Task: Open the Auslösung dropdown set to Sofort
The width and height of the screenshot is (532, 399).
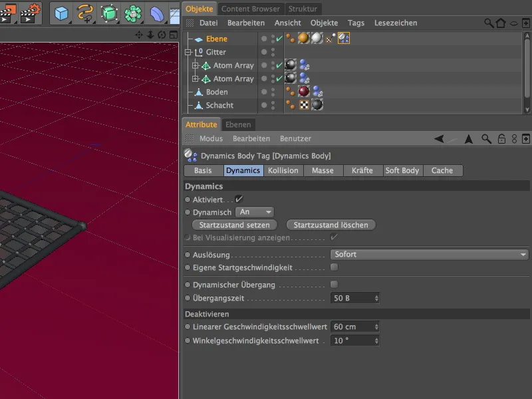Action: coord(430,255)
